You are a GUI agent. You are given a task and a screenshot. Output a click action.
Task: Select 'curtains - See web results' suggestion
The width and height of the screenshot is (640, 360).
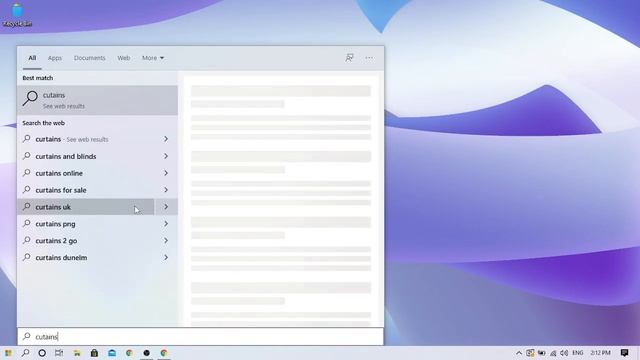pyautogui.click(x=86, y=139)
